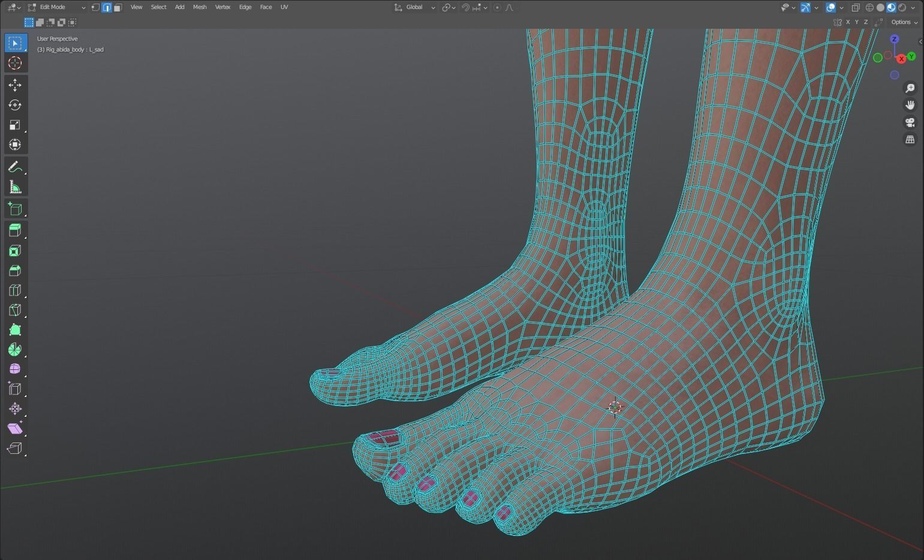
Task: Open the pivot point dropdown
Action: (x=449, y=7)
